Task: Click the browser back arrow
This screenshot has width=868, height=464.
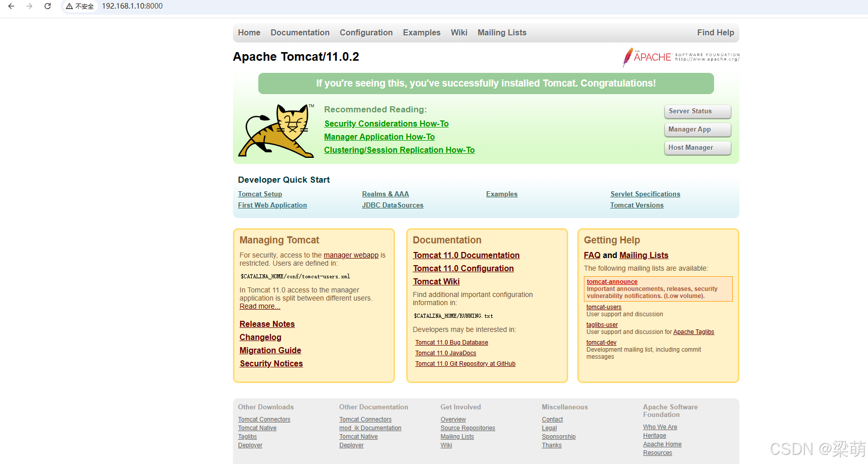Action: 11,6
